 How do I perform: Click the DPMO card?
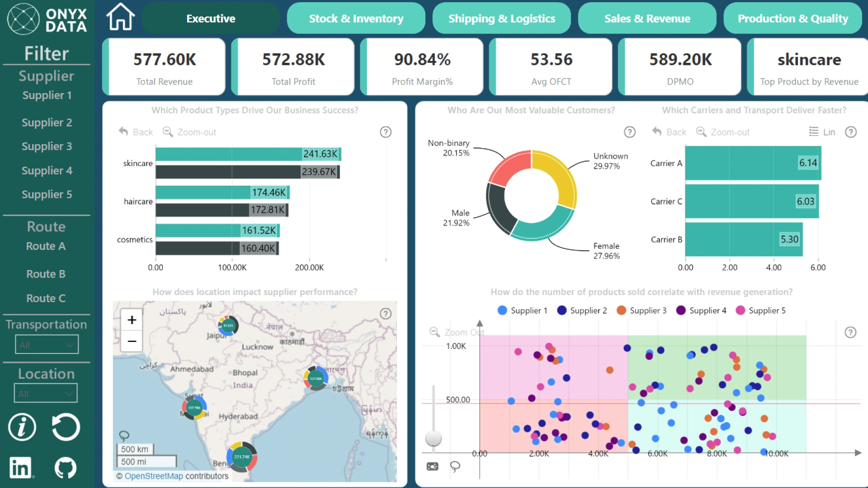coord(680,67)
